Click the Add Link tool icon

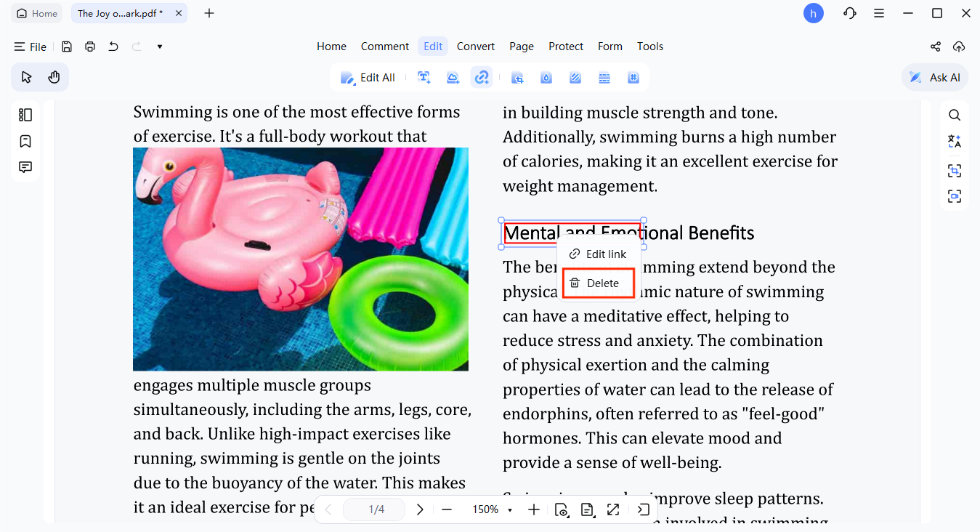pos(482,78)
